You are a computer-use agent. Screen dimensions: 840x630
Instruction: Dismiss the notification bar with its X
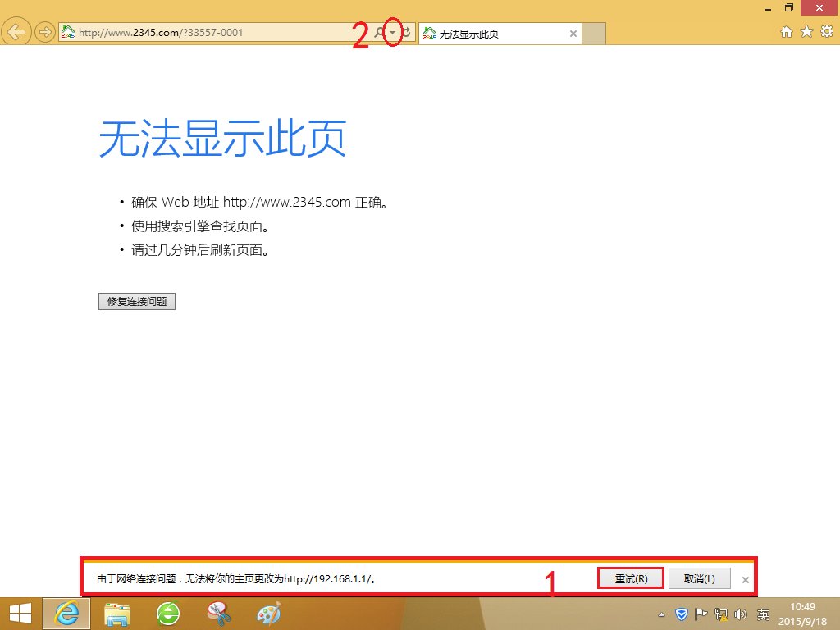tap(745, 579)
